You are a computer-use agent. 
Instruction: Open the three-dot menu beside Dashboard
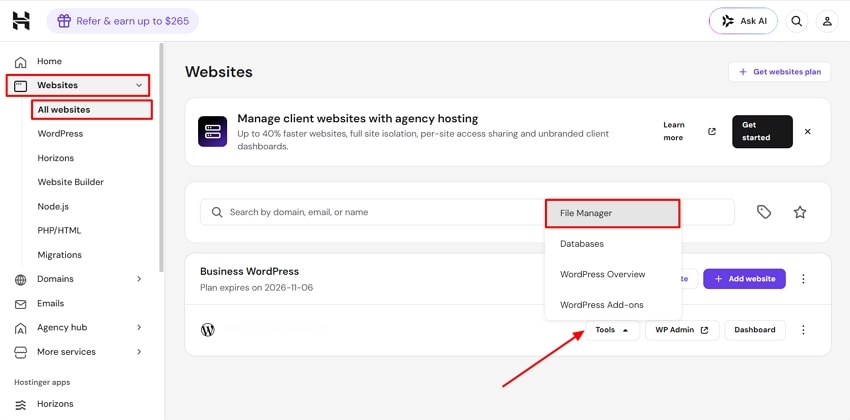(x=803, y=329)
